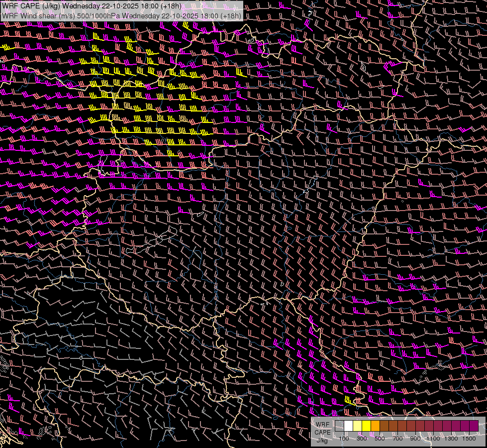Click the WRF CAPE (J/kg) title line
The image size is (487, 448).
pos(92,6)
